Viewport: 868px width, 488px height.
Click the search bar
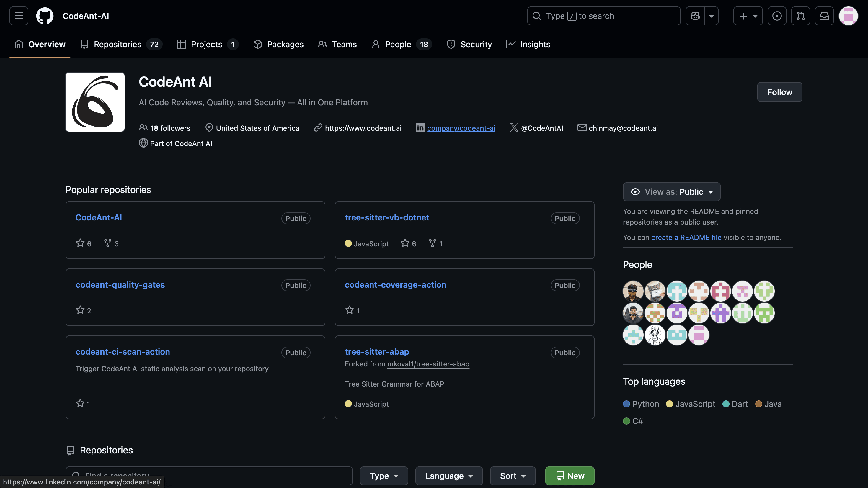point(603,16)
